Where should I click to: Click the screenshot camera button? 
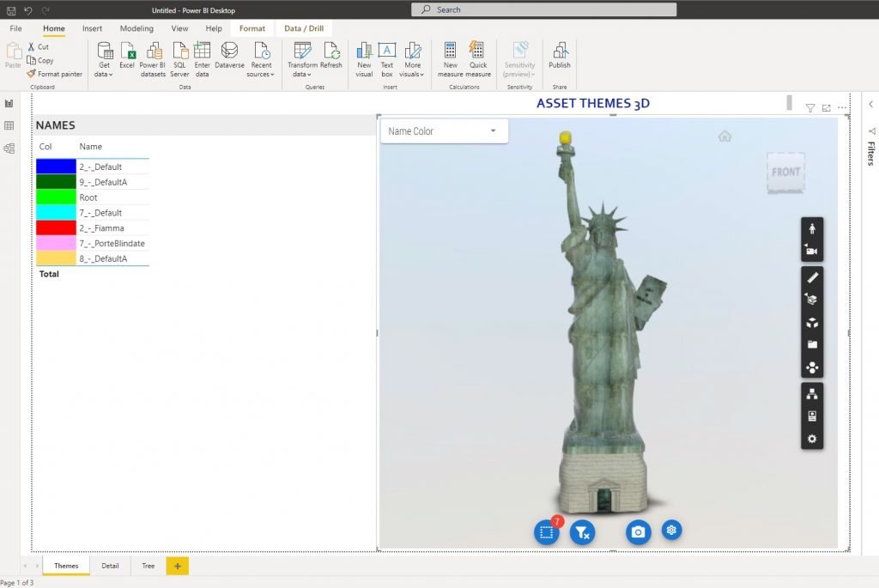(638, 531)
